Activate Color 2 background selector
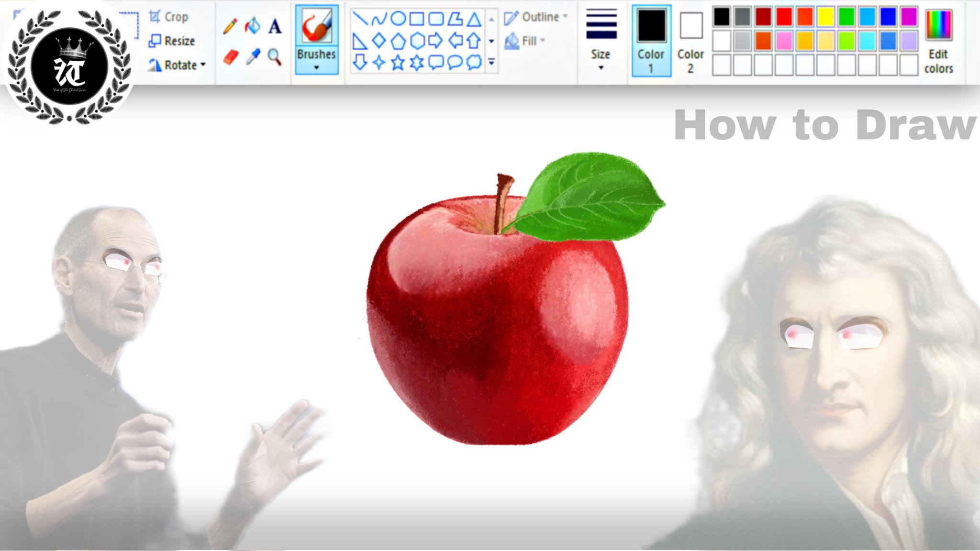Image resolution: width=980 pixels, height=551 pixels. 690,41
